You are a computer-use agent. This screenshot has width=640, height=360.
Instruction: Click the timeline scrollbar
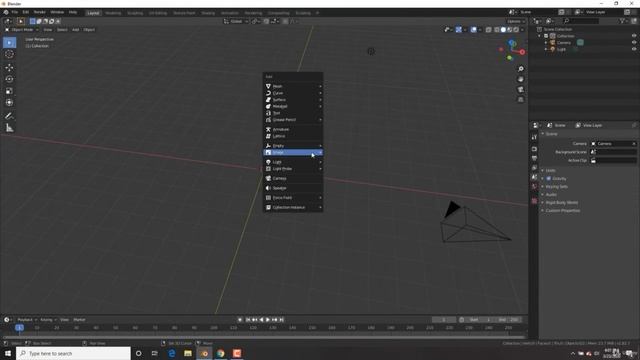[x=264, y=337]
